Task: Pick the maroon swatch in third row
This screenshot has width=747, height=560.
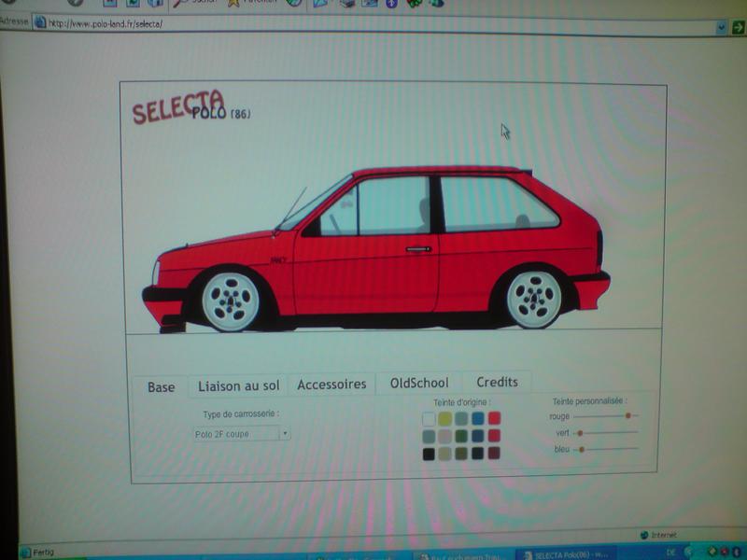Action: 495,453
